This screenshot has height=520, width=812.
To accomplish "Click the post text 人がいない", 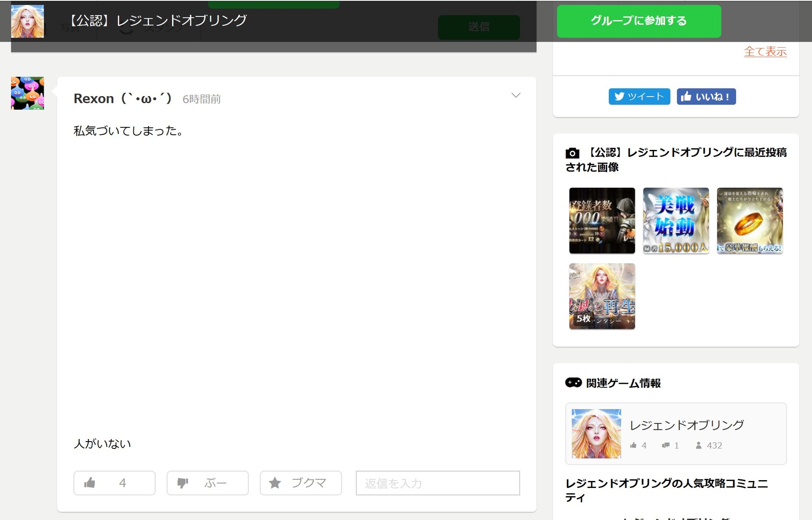I will tap(102, 444).
